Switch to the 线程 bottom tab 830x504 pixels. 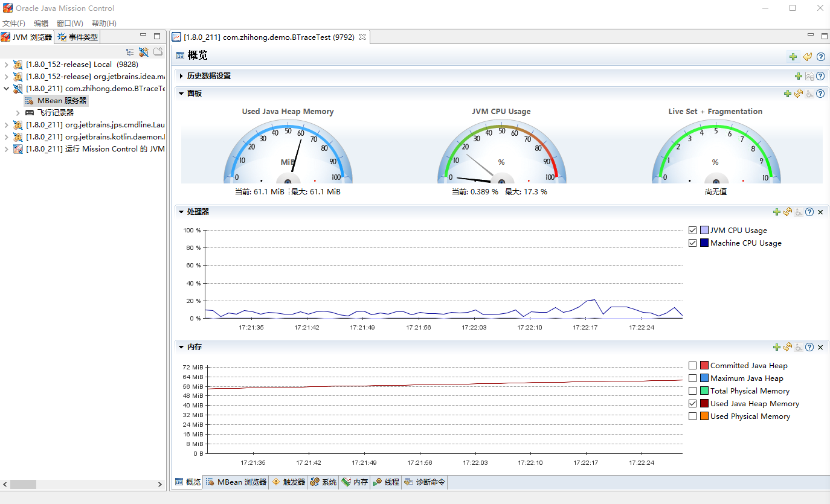click(x=387, y=482)
